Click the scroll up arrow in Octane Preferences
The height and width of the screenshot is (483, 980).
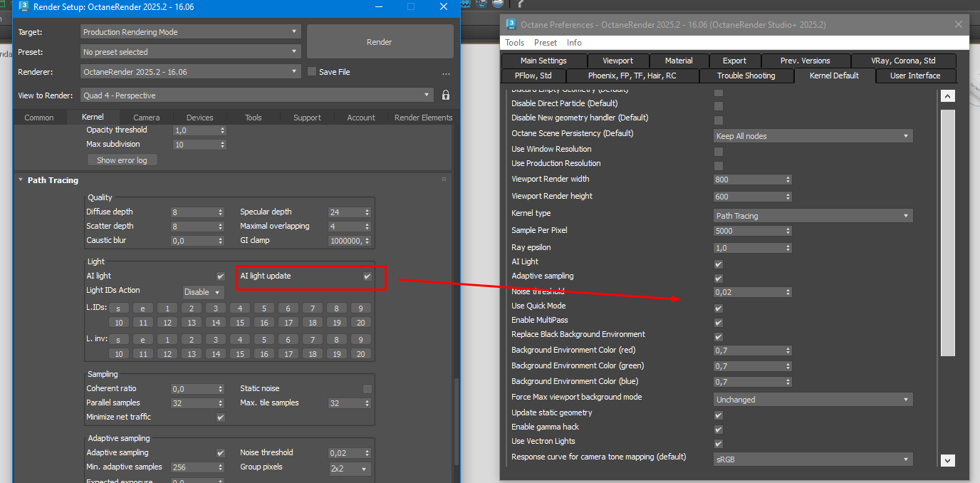click(948, 96)
